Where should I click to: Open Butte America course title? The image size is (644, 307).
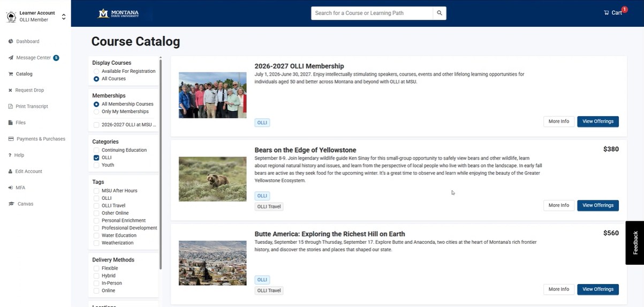click(330, 234)
